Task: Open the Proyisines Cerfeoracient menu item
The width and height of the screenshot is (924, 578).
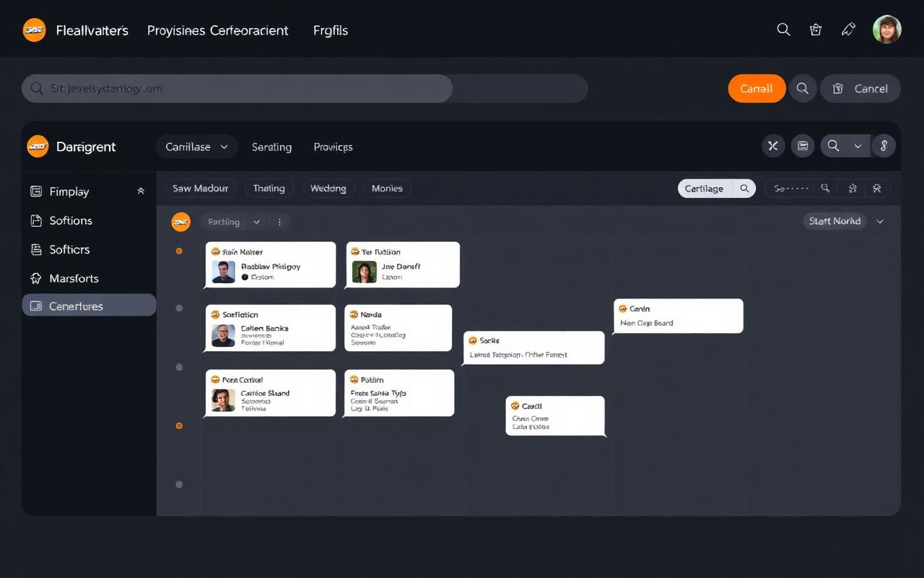Action: pyautogui.click(x=217, y=30)
